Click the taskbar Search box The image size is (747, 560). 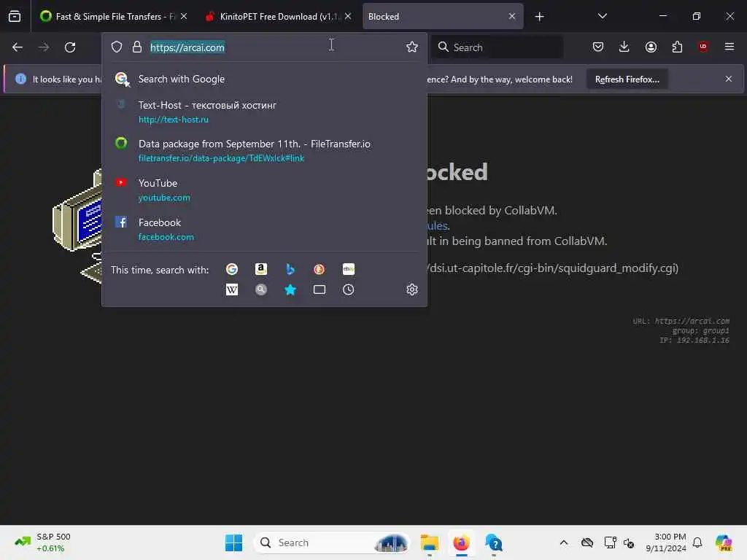[332, 542]
